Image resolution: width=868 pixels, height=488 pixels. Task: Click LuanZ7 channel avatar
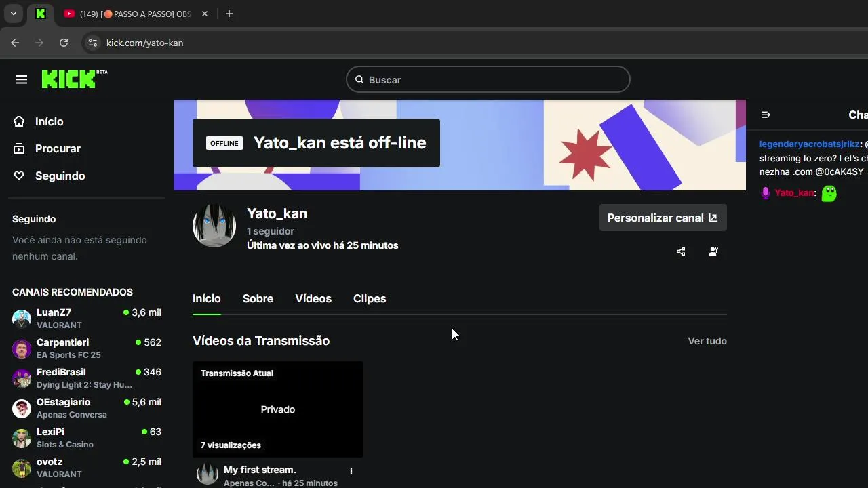tap(22, 319)
